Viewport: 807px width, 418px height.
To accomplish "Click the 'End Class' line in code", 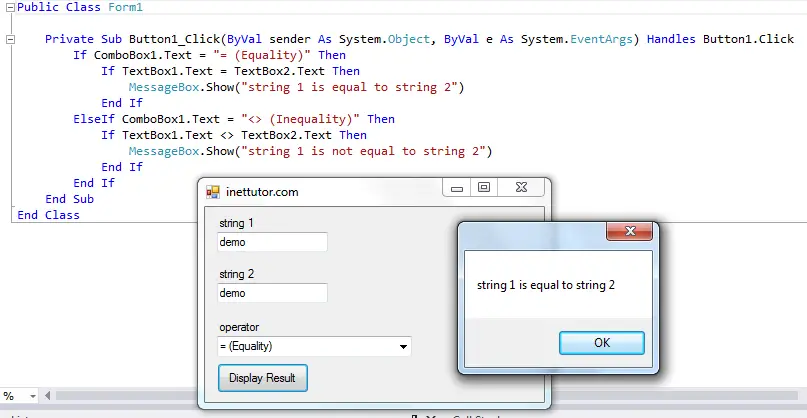I will pyautogui.click(x=48, y=215).
